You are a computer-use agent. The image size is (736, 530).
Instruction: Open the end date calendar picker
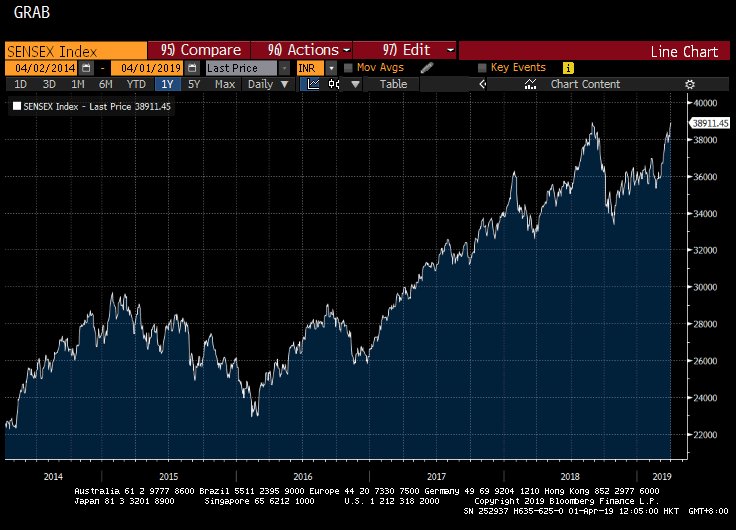pyautogui.click(x=192, y=68)
